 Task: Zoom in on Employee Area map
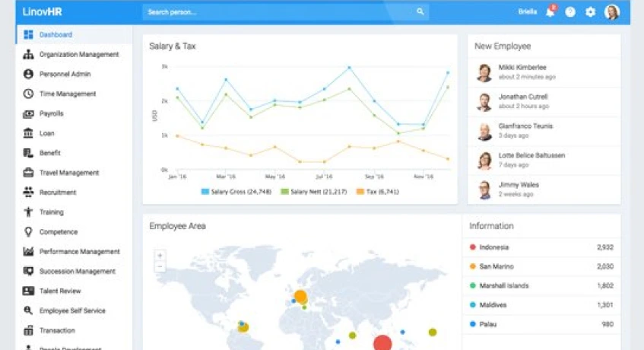point(160,256)
